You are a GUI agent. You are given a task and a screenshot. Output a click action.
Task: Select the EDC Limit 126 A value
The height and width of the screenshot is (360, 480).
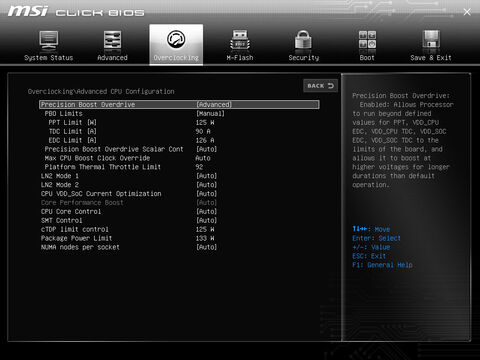[x=205, y=140]
